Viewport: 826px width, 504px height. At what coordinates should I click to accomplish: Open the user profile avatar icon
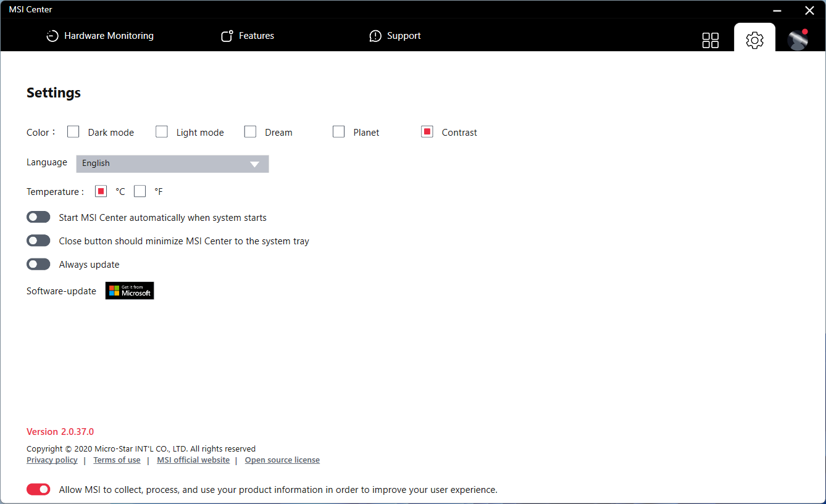798,39
